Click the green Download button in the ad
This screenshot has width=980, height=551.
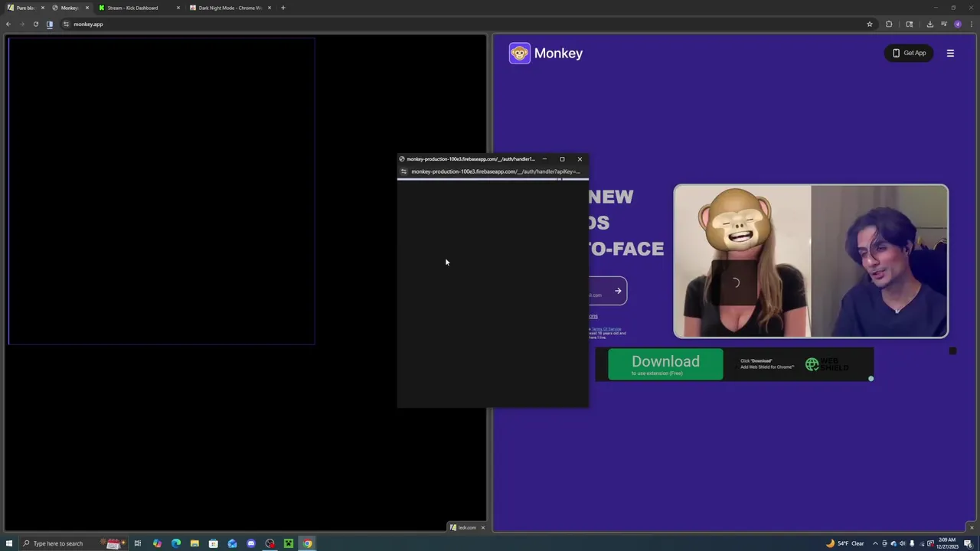(x=665, y=364)
